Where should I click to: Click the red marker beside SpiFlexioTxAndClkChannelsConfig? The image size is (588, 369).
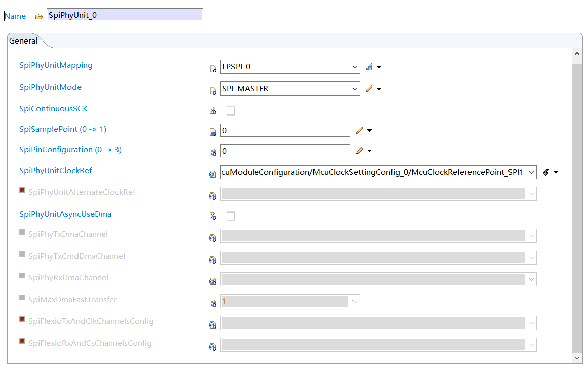pos(22,319)
